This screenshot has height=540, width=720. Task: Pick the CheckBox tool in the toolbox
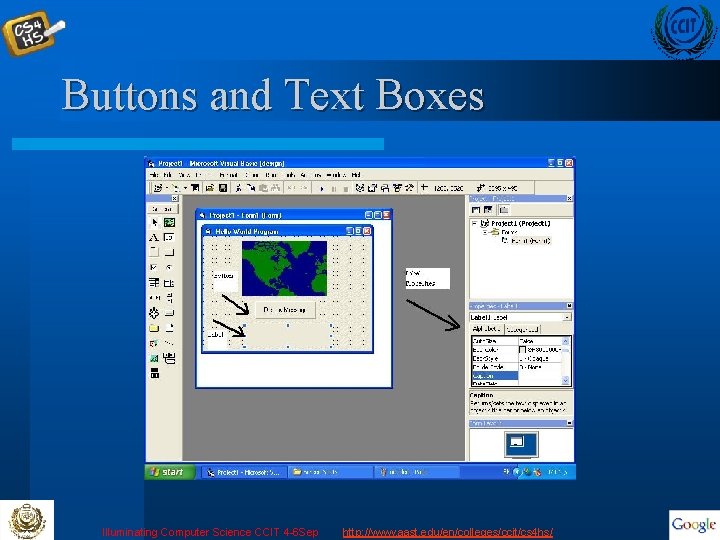pyautogui.click(x=154, y=267)
